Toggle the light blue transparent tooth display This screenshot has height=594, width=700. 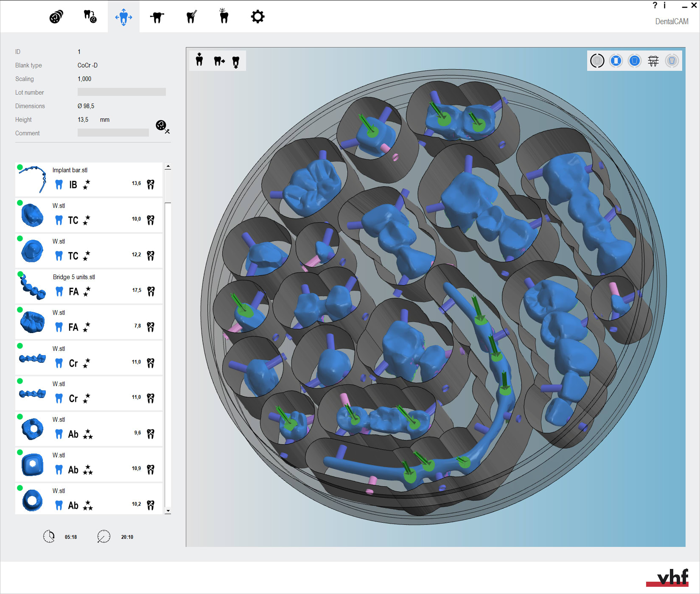pyautogui.click(x=672, y=61)
